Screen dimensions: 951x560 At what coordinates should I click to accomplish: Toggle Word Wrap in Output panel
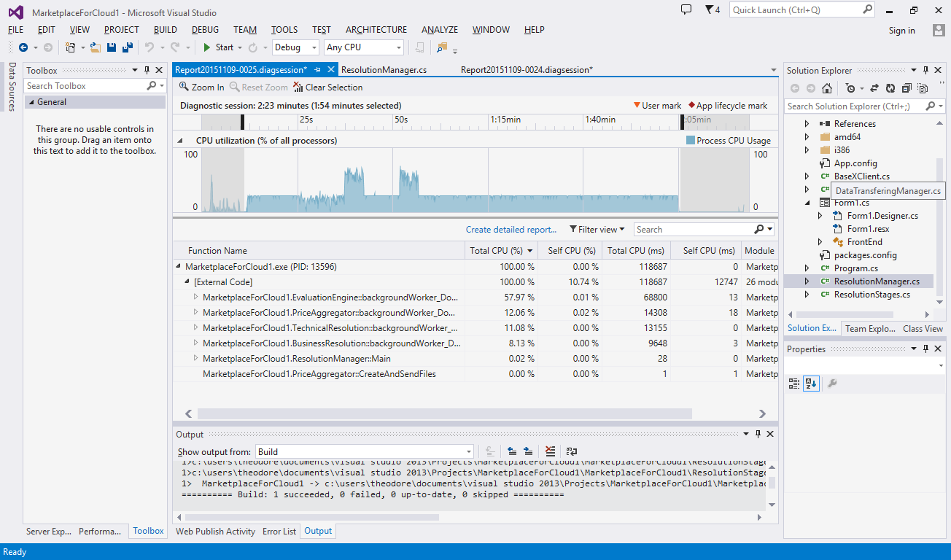(x=571, y=451)
